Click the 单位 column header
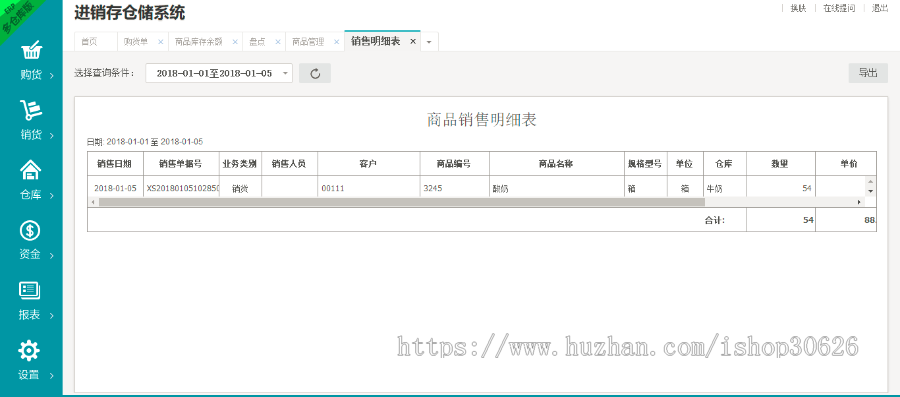This screenshot has height=397, width=900. (684, 164)
